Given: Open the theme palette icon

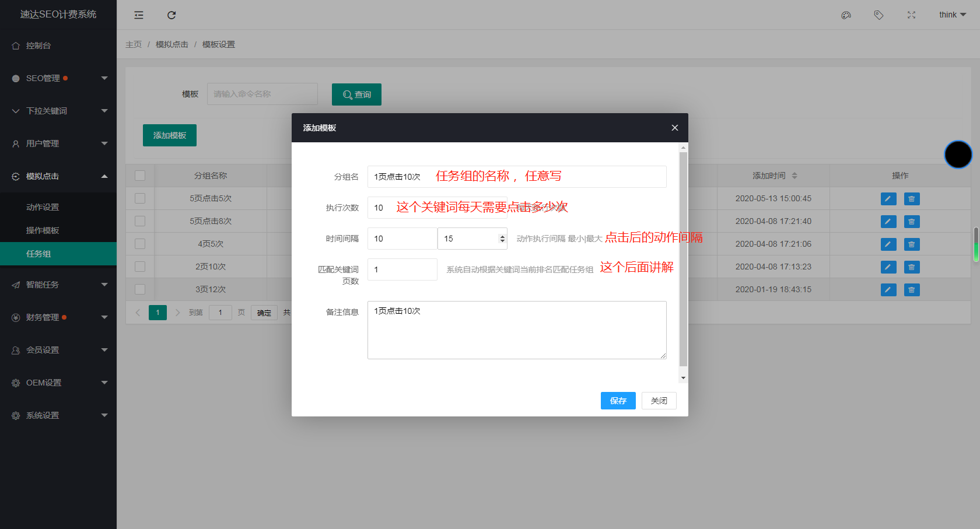Looking at the screenshot, I should [846, 15].
